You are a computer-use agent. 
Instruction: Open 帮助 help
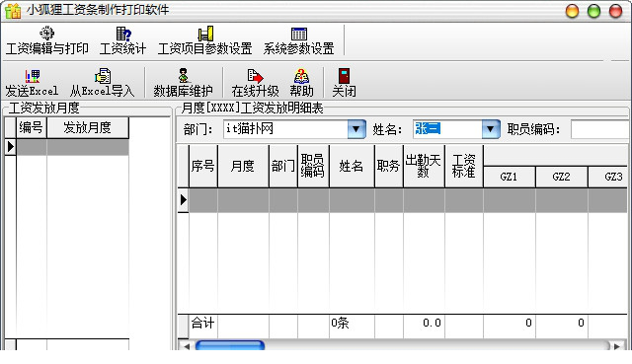pyautogui.click(x=301, y=83)
